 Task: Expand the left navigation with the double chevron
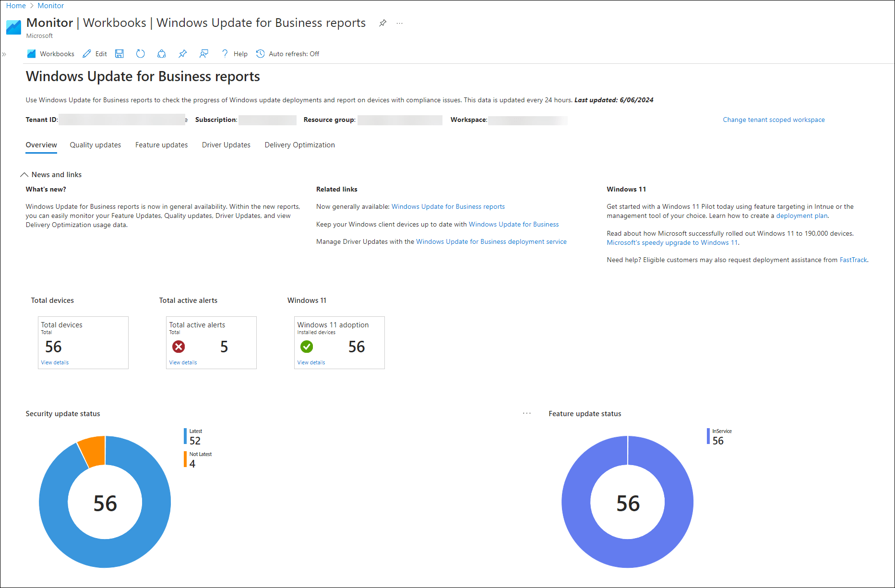[4, 54]
